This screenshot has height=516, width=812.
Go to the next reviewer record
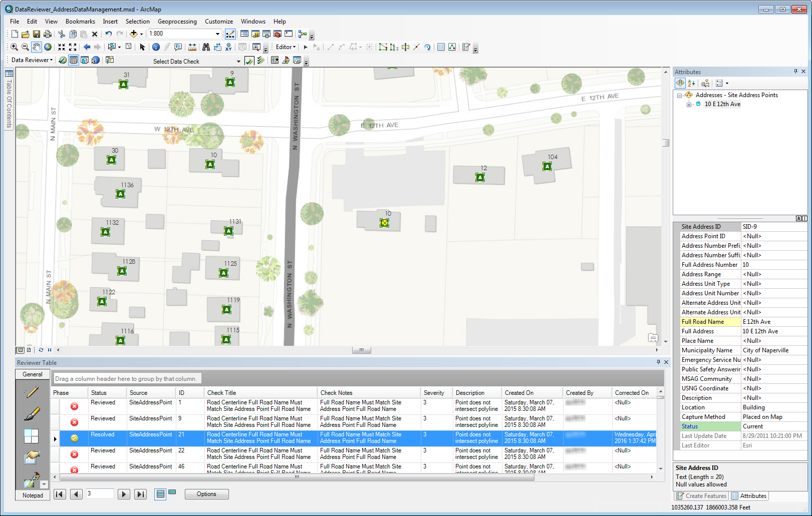124,494
